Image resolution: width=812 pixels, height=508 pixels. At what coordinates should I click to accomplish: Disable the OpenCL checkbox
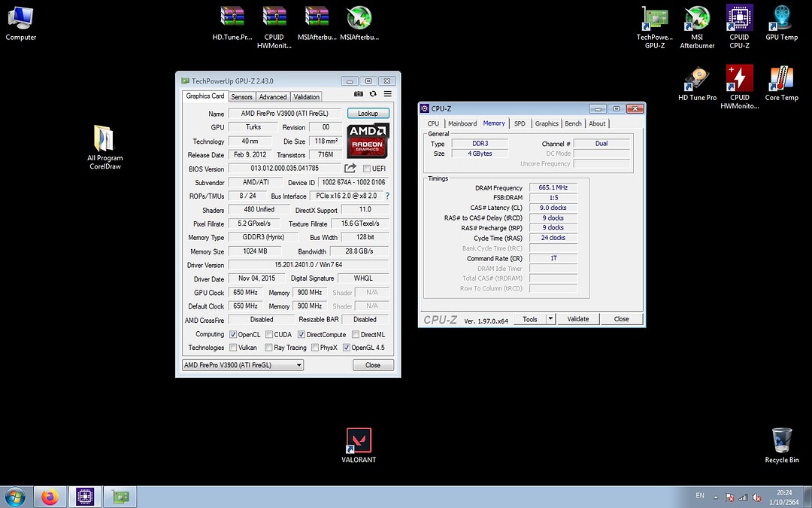(235, 334)
